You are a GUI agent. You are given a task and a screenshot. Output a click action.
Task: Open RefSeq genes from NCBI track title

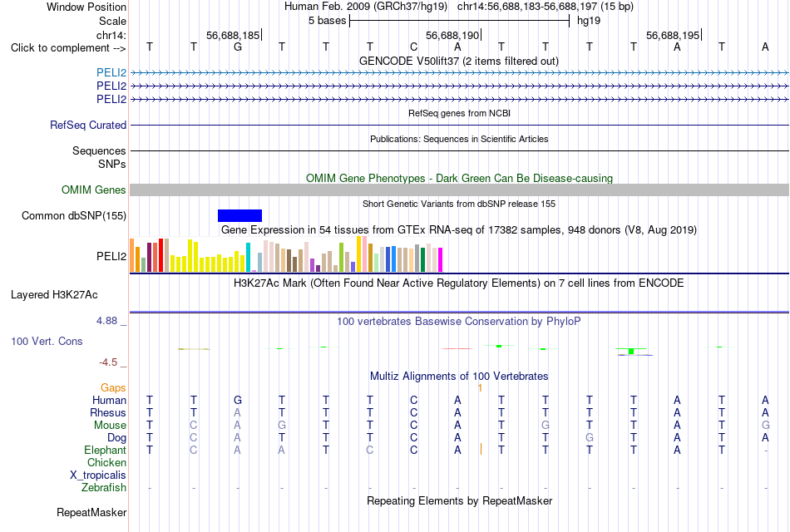tap(459, 113)
